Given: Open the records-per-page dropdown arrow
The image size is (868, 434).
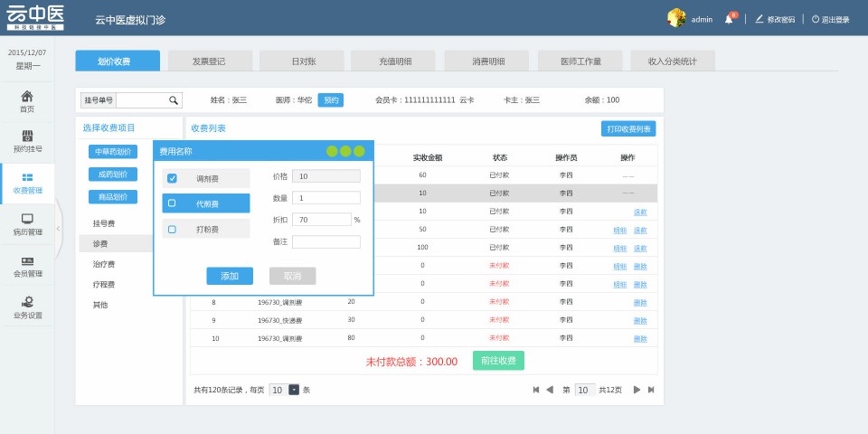Looking at the screenshot, I should (x=294, y=390).
